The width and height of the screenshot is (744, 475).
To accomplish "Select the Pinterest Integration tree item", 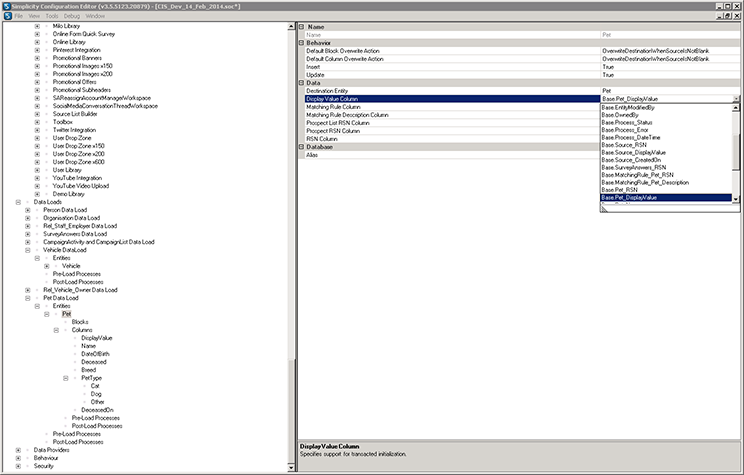I will pyautogui.click(x=76, y=50).
